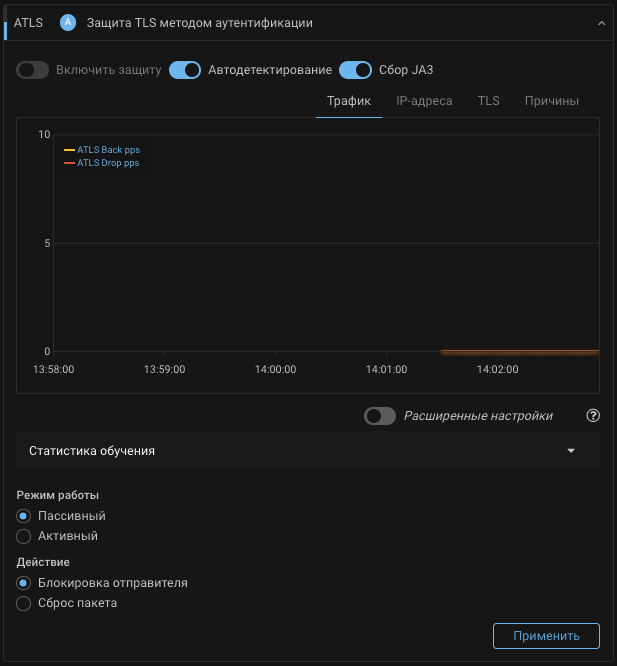The image size is (617, 666).
Task: Switch to the "Трафик" tab
Action: [x=349, y=101]
